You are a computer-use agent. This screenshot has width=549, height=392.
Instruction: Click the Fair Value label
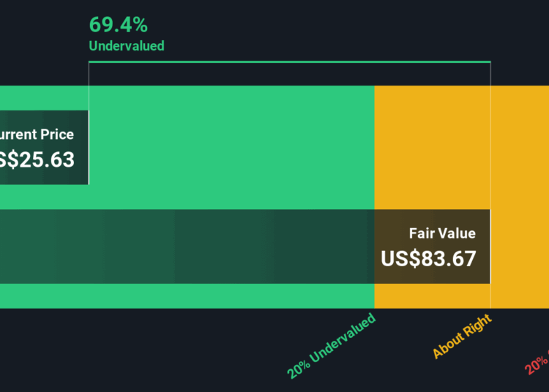pyautogui.click(x=442, y=233)
